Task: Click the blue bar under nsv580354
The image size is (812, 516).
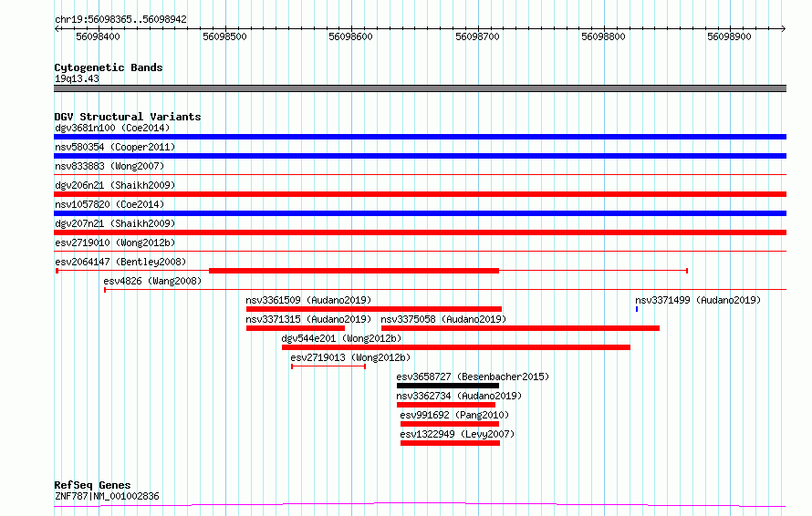Action: click(x=420, y=156)
